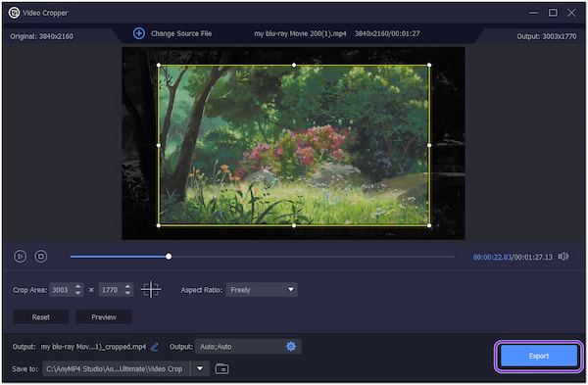Open the Aspect Ratio dropdown showing Freely
The height and width of the screenshot is (385, 588).
[262, 290]
